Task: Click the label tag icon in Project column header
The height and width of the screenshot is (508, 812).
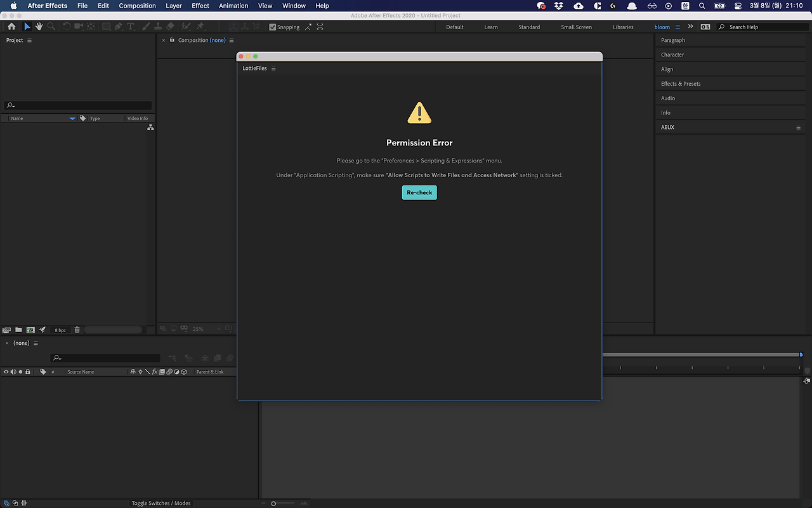Action: 82,118
